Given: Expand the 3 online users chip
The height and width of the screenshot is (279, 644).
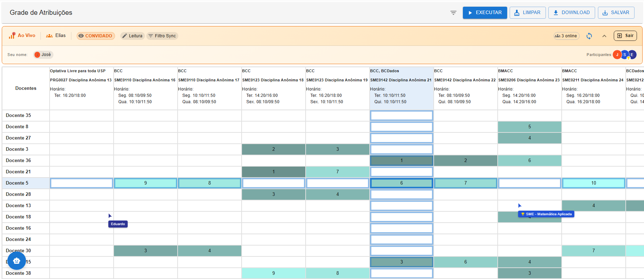Looking at the screenshot, I should (566, 36).
